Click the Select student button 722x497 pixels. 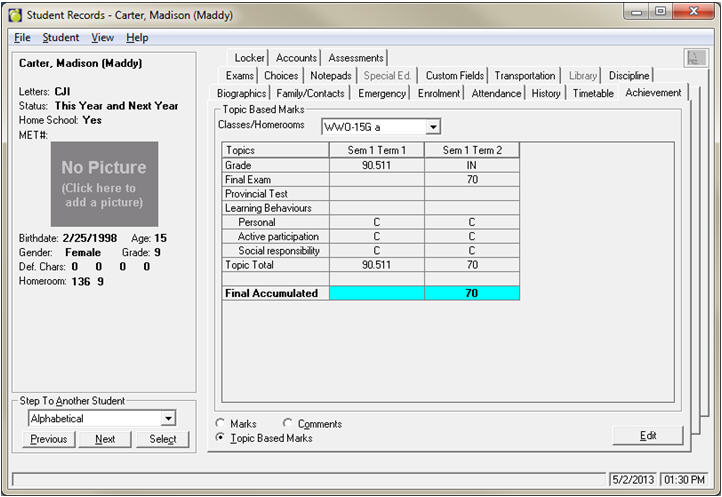tap(162, 439)
